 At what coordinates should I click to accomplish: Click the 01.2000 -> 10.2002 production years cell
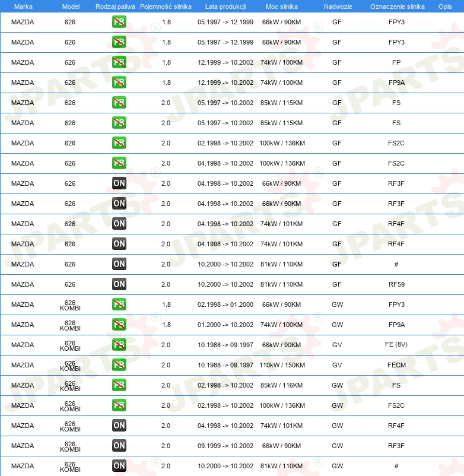pyautogui.click(x=225, y=325)
